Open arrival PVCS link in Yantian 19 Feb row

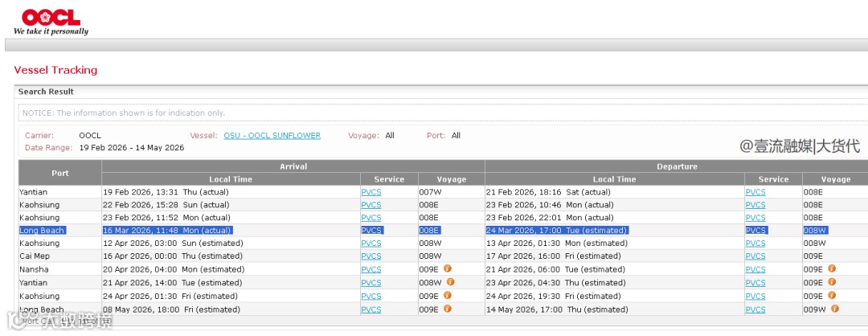(x=371, y=192)
